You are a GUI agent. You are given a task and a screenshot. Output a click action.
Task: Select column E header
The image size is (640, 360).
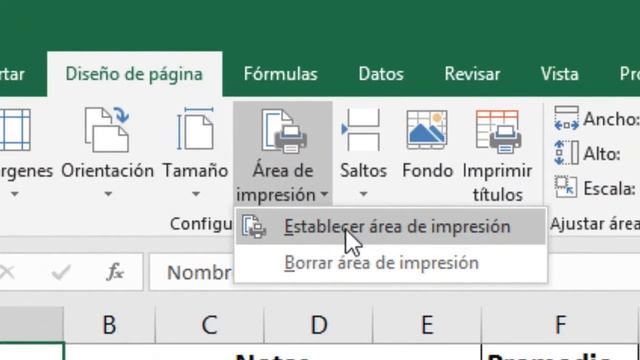point(427,325)
